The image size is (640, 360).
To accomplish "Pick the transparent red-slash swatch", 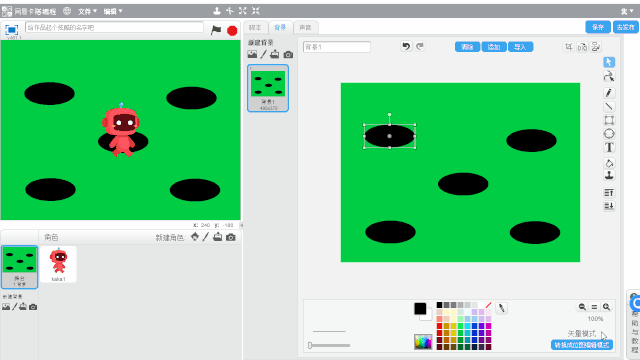I will click(x=488, y=305).
